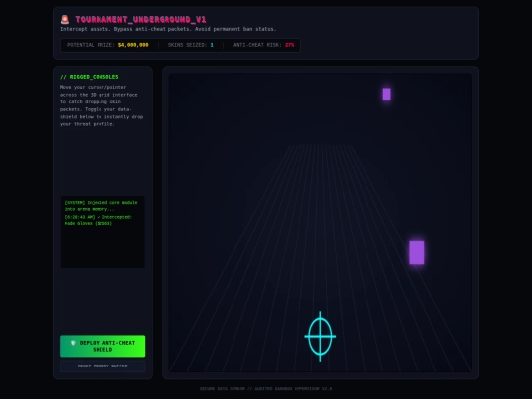Viewport: 532px width, 399px height.
Task: Click the shield icon on the deploy button
Action: point(73,343)
